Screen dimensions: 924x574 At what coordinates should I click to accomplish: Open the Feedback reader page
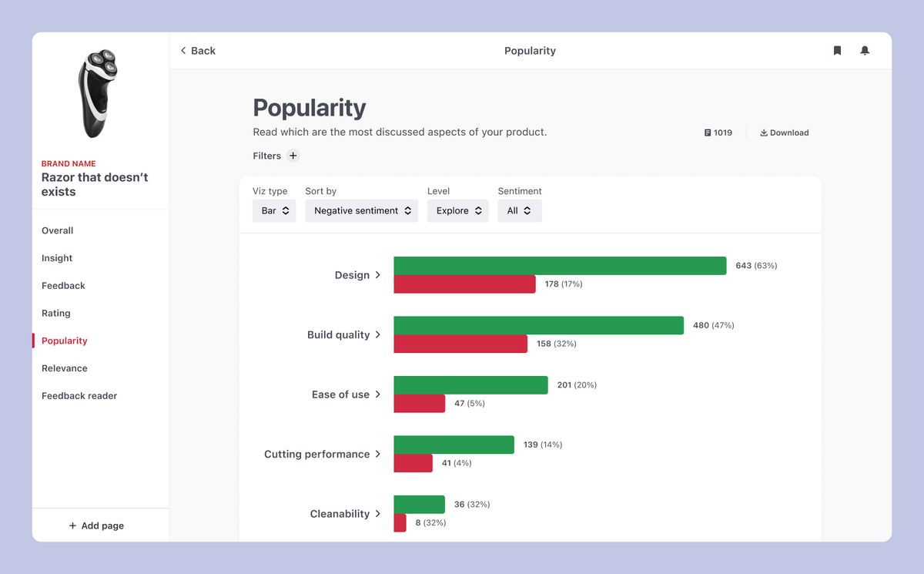tap(79, 396)
